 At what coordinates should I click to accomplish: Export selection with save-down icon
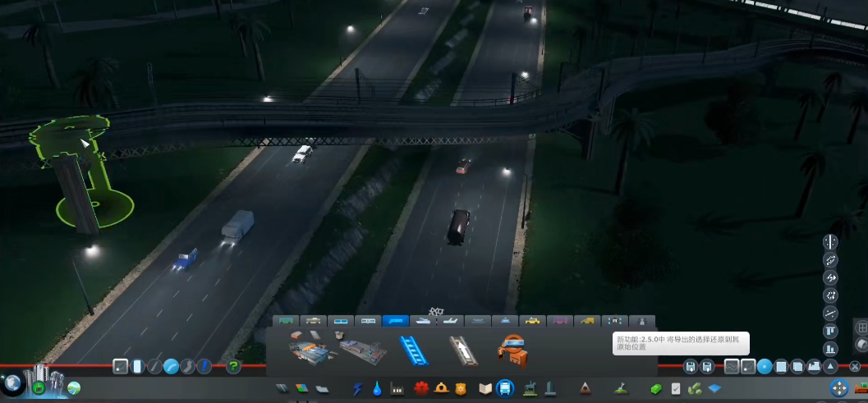(x=691, y=366)
